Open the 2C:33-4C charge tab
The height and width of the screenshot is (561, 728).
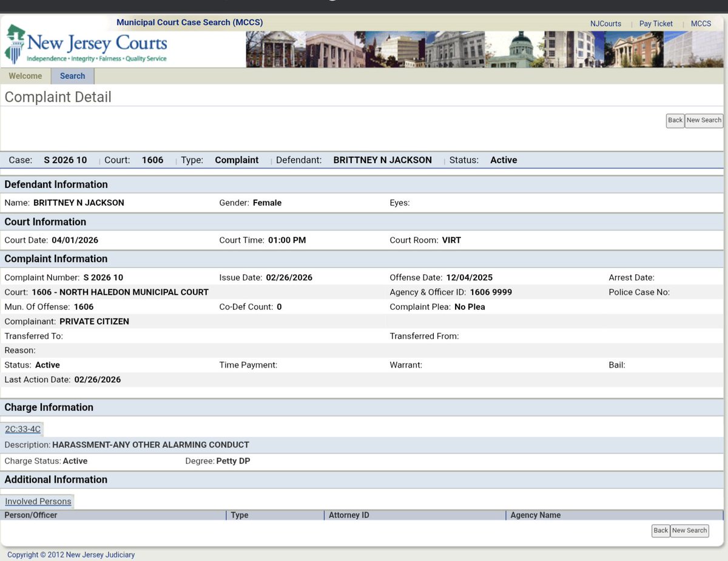tap(22, 429)
